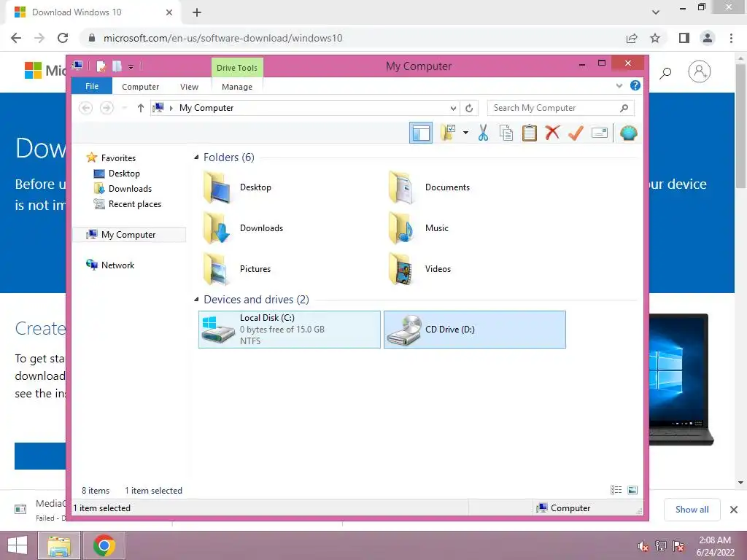Click the My Computer address breadcrumb
The image size is (747, 560).
(x=206, y=108)
